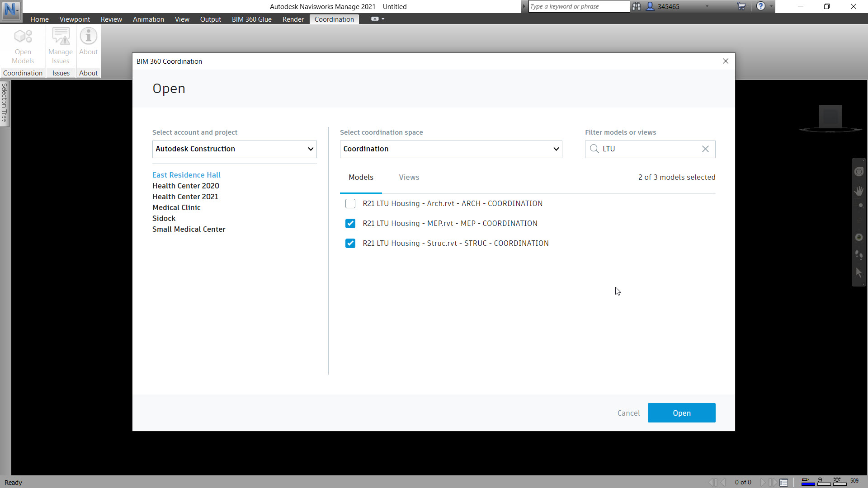
Task: Open the account and project dropdown
Action: point(311,149)
